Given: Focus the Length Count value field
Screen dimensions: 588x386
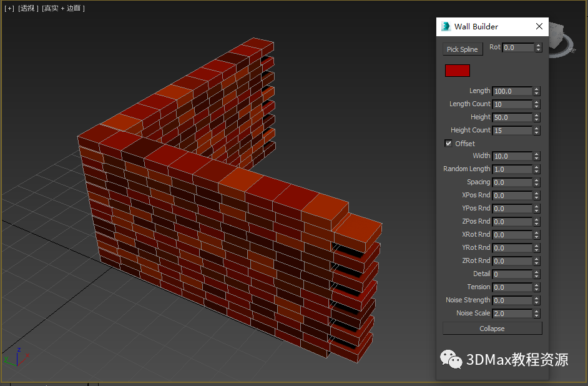Looking at the screenshot, I should (512, 104).
